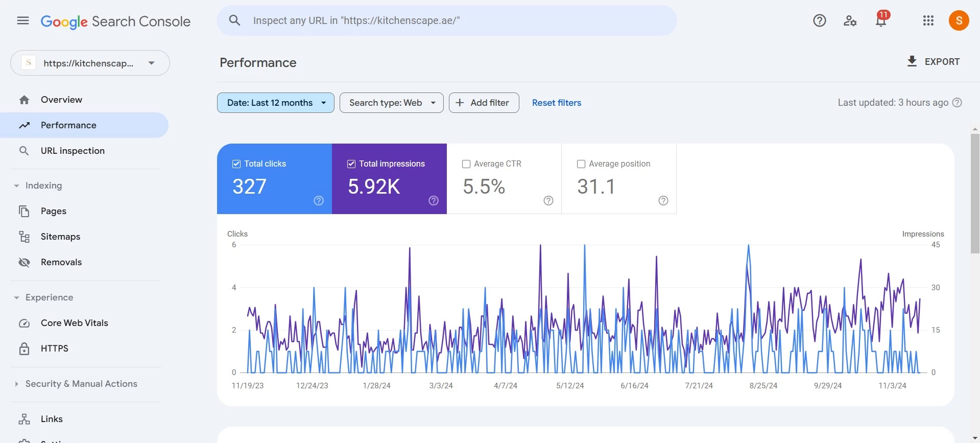The width and height of the screenshot is (980, 443).
Task: Click the Google Search Console logo
Action: tap(115, 21)
